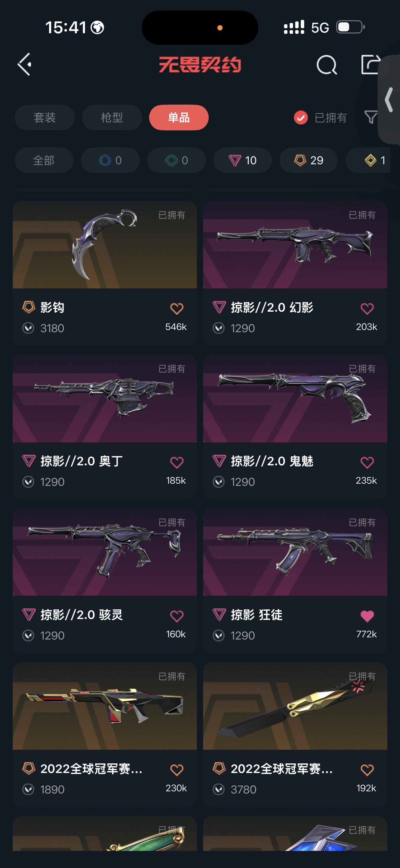400x868 pixels.
Task: Open the filter funnel icon
Action: (x=370, y=117)
